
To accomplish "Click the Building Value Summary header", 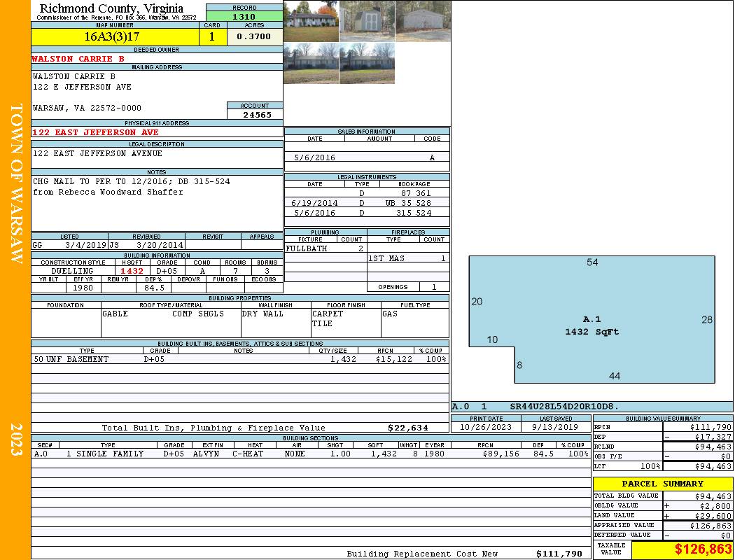I will point(662,419).
